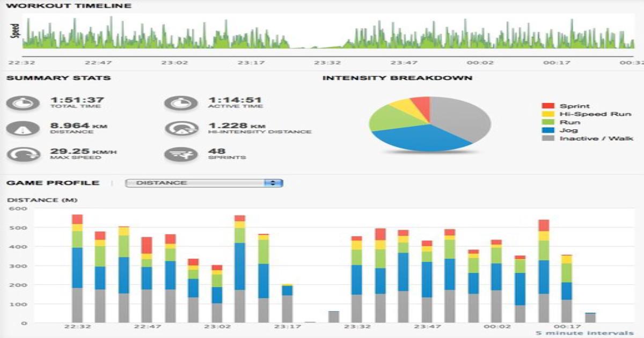
Task: Click the blue Jog legend swatch
Action: (547, 130)
